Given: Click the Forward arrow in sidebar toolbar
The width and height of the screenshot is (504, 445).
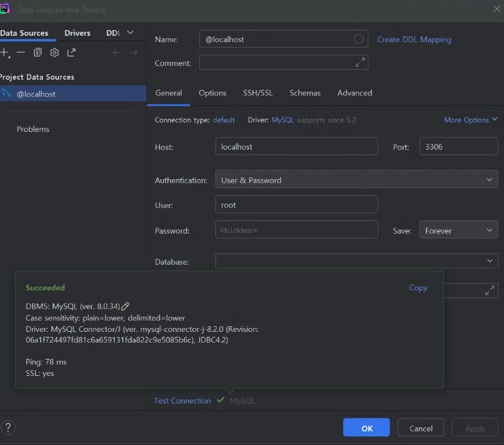Looking at the screenshot, I should pyautogui.click(x=133, y=52).
